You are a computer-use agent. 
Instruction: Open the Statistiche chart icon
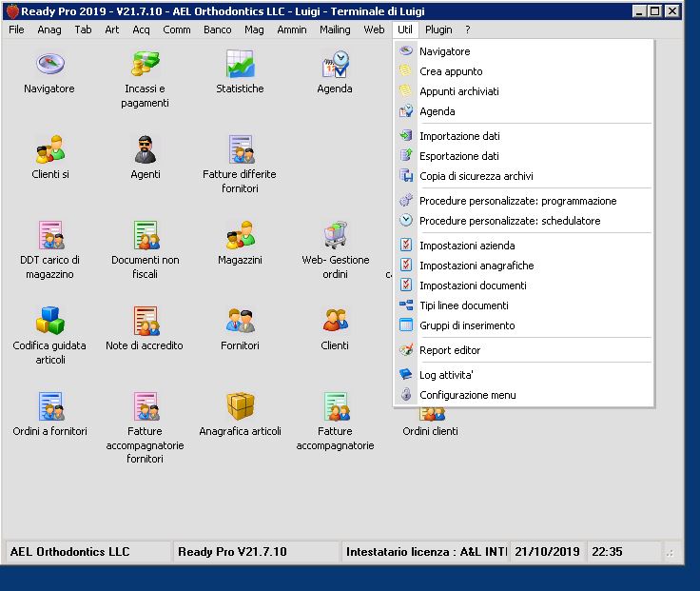[241, 64]
